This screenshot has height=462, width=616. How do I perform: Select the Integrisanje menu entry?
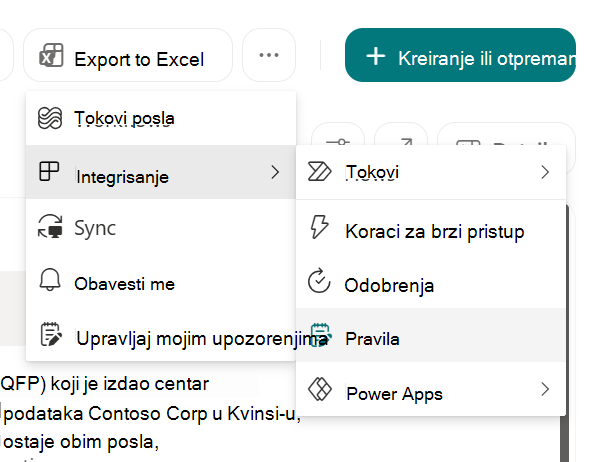click(161, 172)
